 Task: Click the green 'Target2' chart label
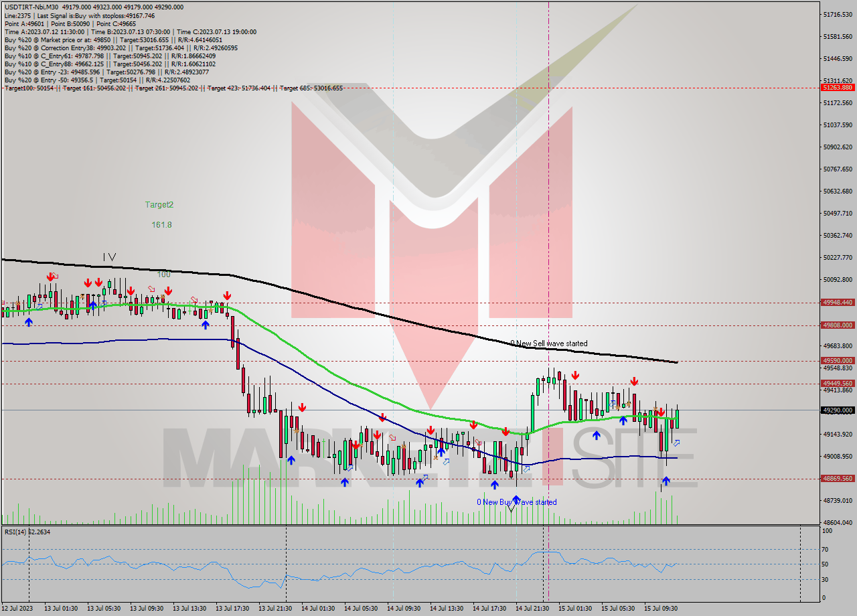coord(159,204)
